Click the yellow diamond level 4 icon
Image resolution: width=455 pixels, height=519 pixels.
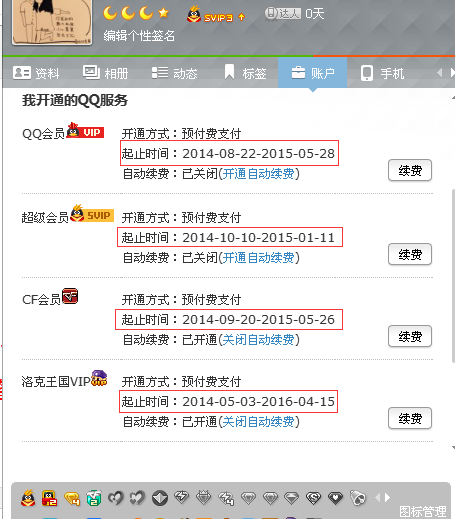point(72,498)
